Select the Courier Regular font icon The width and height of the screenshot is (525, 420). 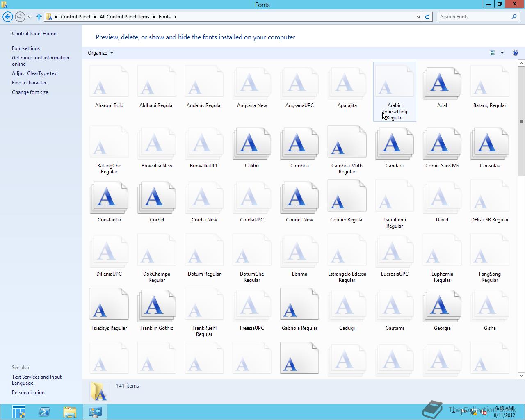(347, 196)
